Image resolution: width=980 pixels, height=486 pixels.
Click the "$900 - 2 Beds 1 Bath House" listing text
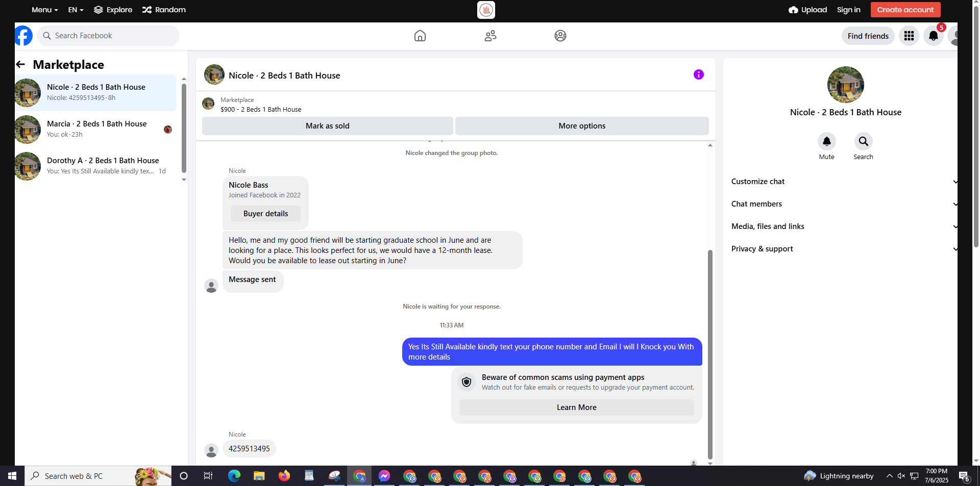point(261,110)
